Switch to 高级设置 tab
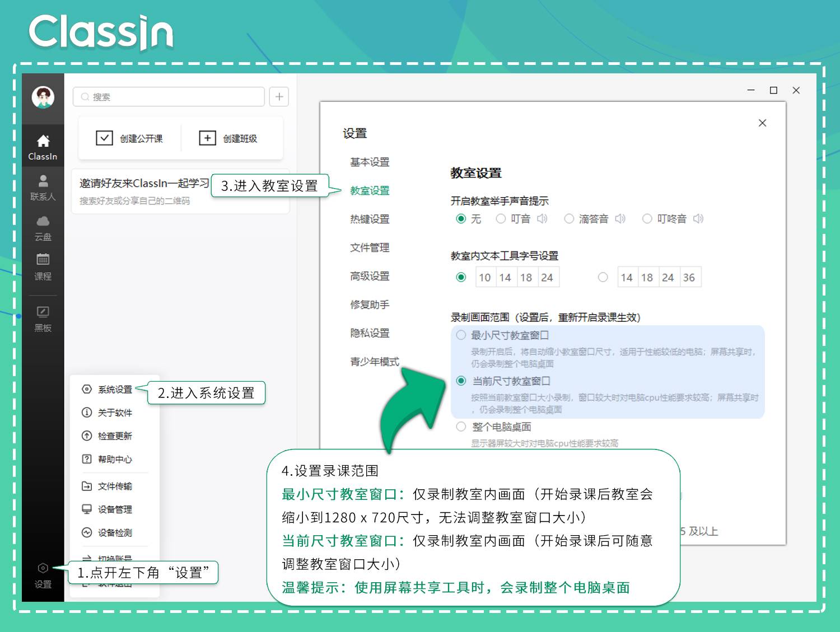This screenshot has width=840, height=632. pyautogui.click(x=370, y=276)
